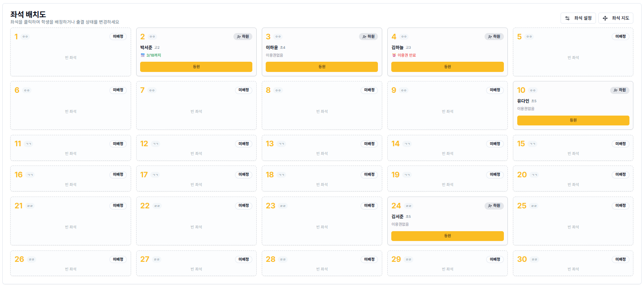644x287 pixels.
Task: Check in 이하윤 with the 등원 button
Action: pyautogui.click(x=322, y=67)
